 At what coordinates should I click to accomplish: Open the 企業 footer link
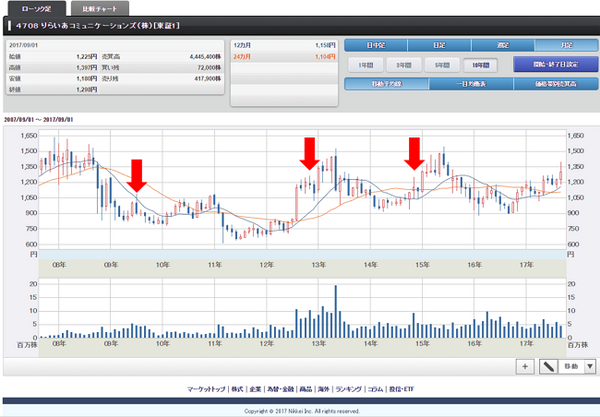[x=255, y=389]
